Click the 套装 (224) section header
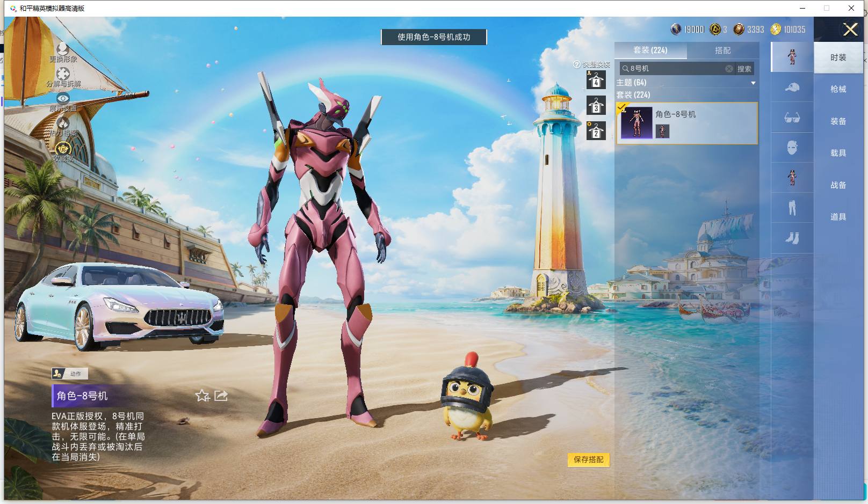This screenshot has height=504, width=868. 633,95
